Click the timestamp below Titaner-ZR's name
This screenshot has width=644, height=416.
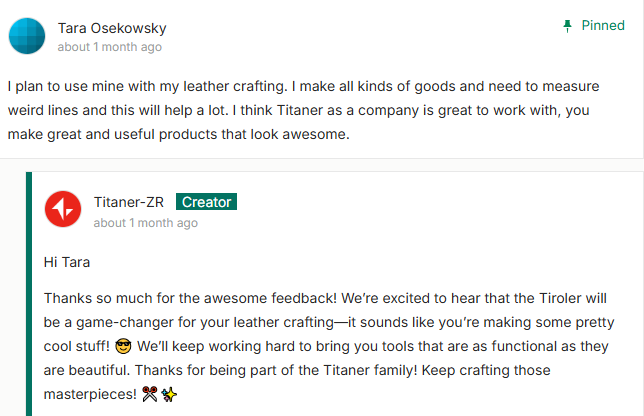click(145, 223)
